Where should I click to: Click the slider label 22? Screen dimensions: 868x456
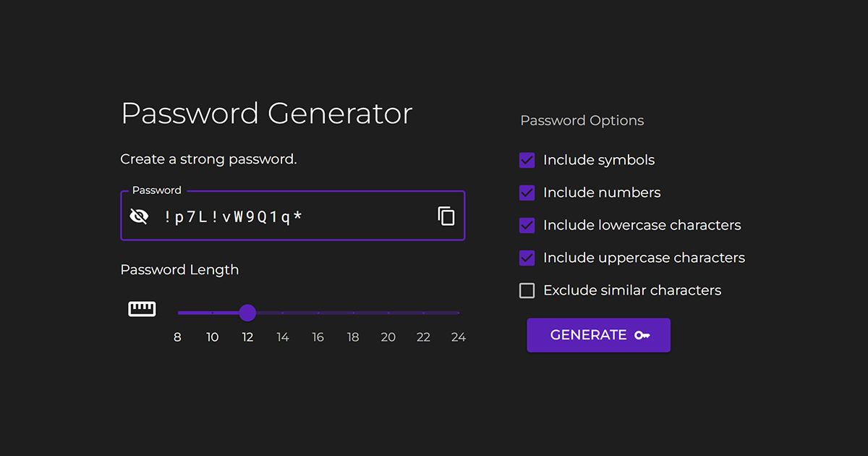click(423, 337)
